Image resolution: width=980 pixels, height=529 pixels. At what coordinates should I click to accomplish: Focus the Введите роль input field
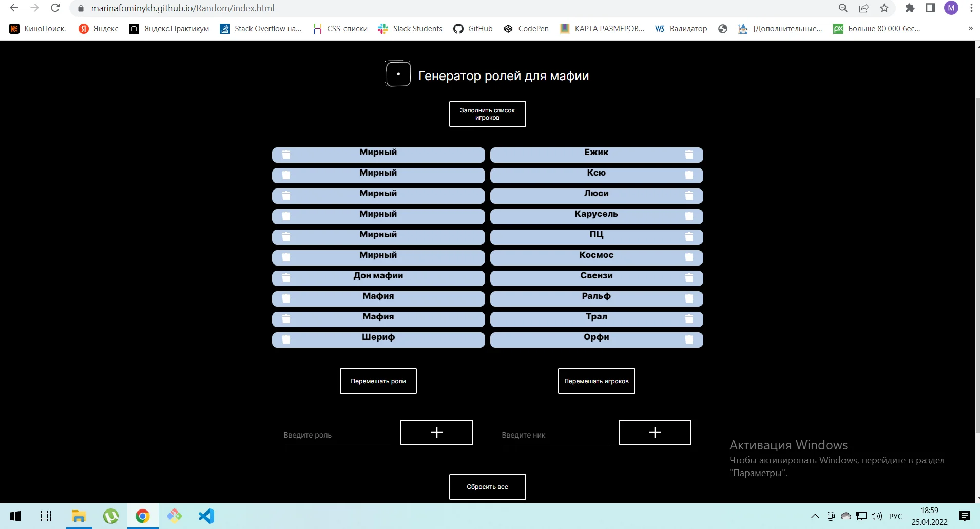(337, 435)
